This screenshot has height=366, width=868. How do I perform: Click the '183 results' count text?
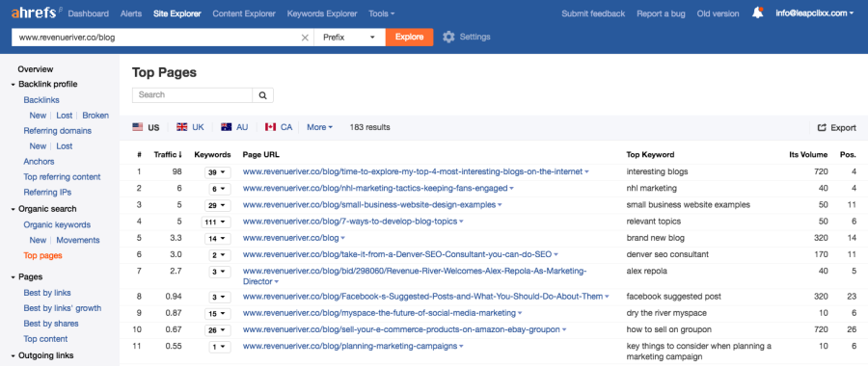click(x=369, y=127)
